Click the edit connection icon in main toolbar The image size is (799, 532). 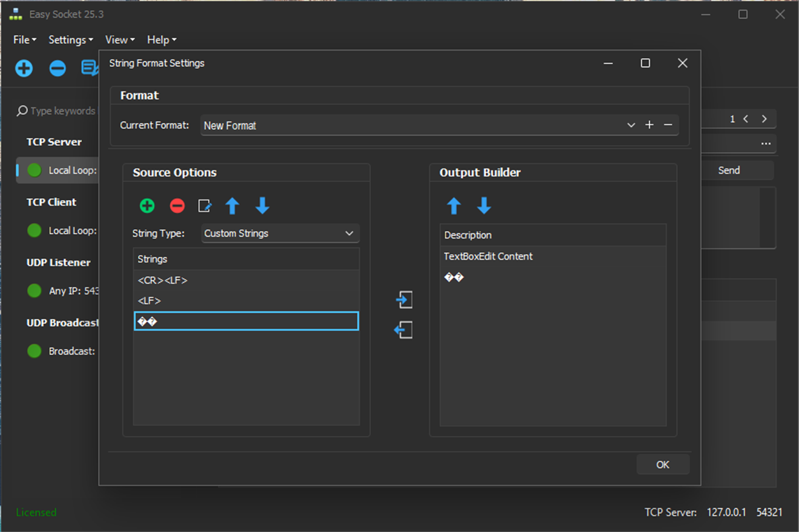point(90,68)
